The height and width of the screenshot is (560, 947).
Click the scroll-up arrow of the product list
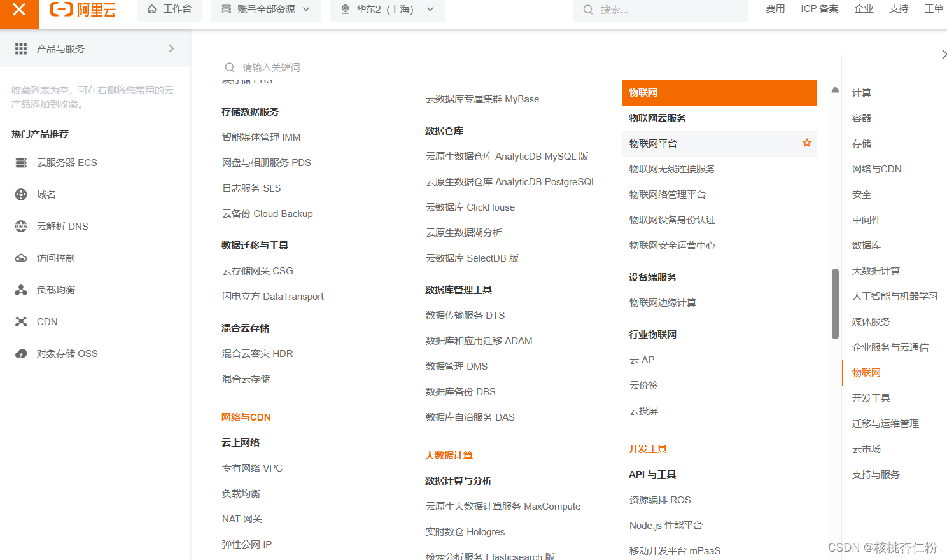point(835,90)
